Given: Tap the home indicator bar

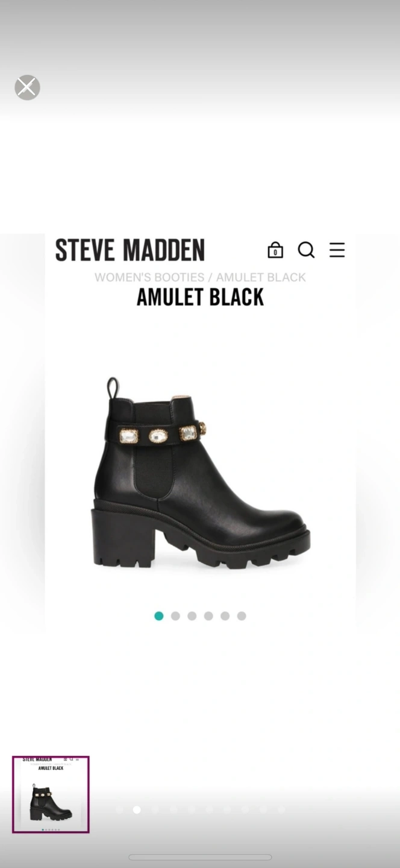Looking at the screenshot, I should click(x=200, y=857).
